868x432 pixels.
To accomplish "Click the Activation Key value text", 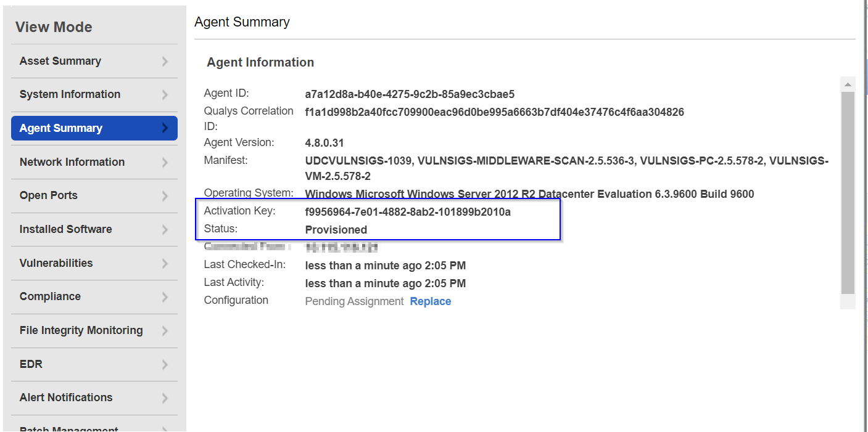I will coord(408,212).
